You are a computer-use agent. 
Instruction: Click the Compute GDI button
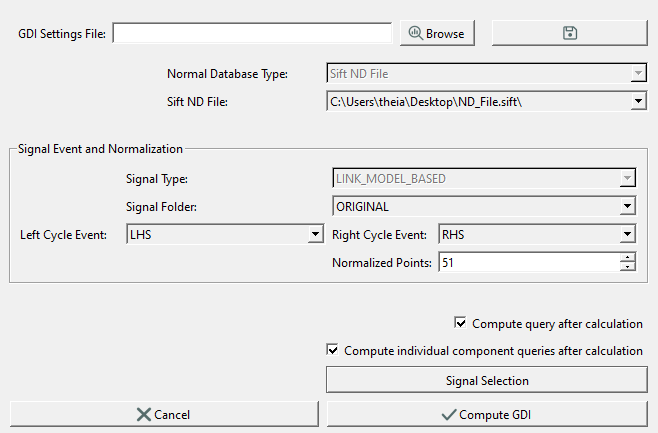point(487,415)
